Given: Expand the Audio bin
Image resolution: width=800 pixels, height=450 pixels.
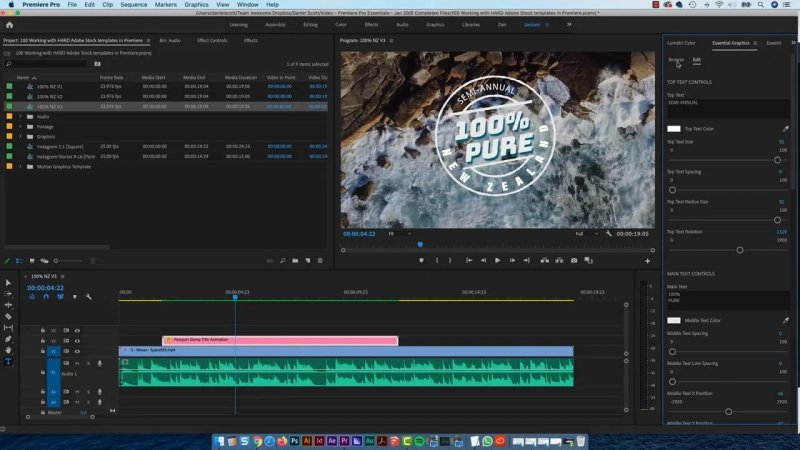Looking at the screenshot, I should point(20,116).
